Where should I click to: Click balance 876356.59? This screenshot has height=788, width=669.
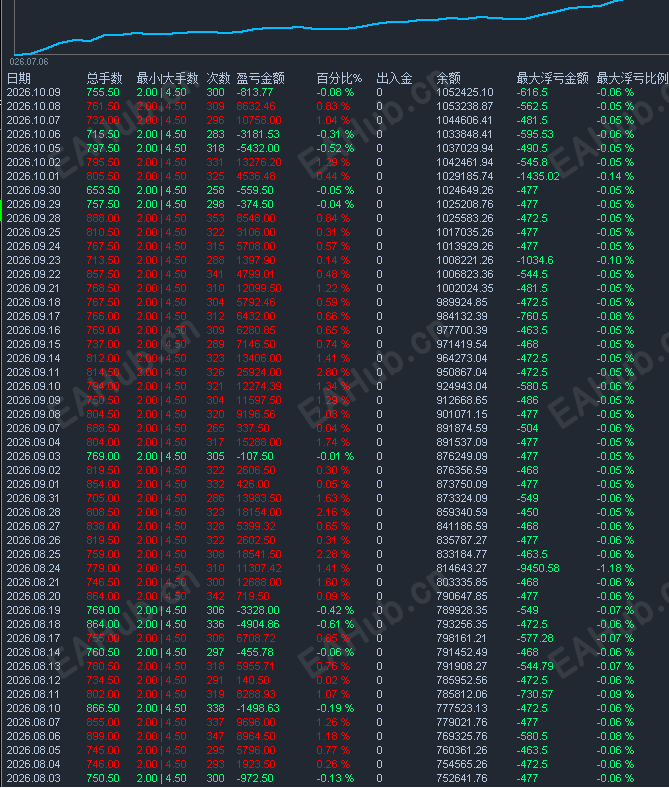[x=462, y=470]
